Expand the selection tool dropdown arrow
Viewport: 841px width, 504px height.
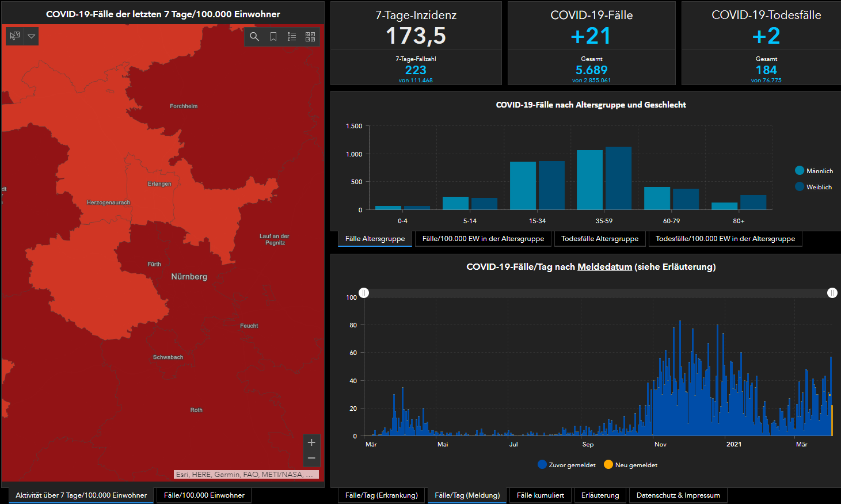pos(32,36)
